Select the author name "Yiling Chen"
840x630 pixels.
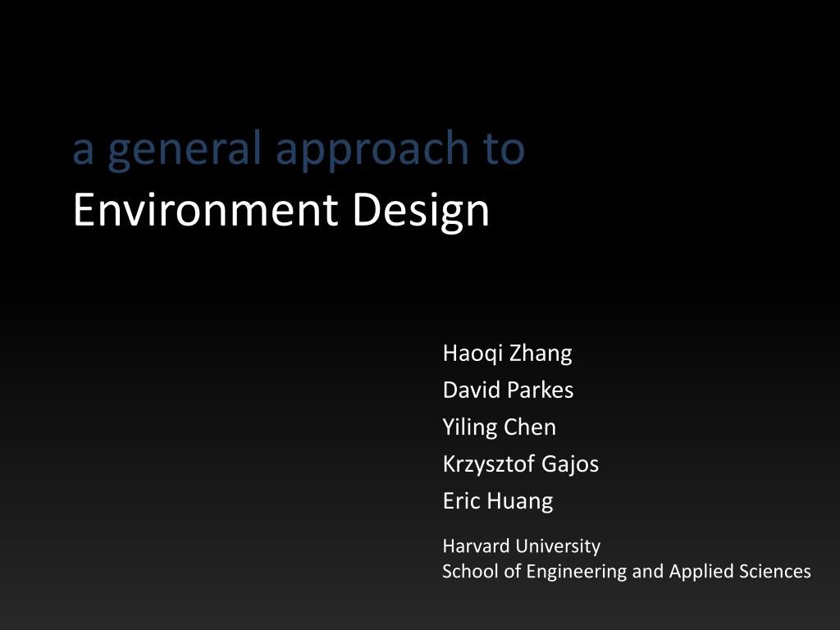pos(500,427)
